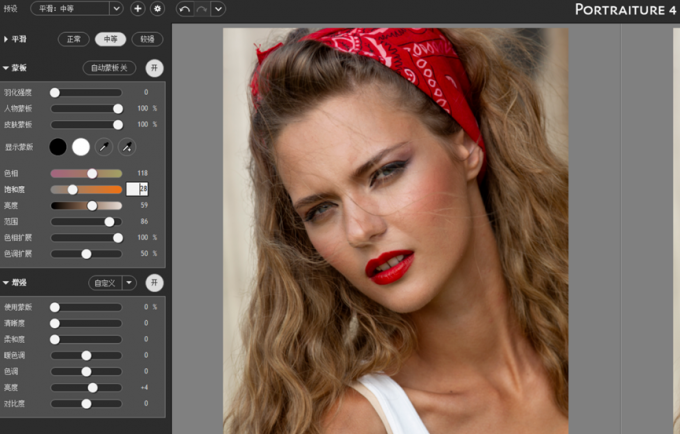Click the add preset plus icon

point(137,9)
